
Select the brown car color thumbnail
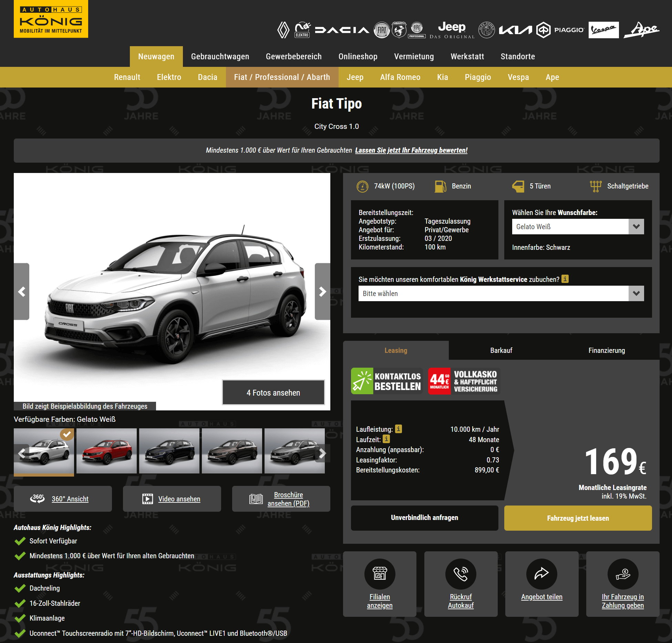tap(232, 451)
